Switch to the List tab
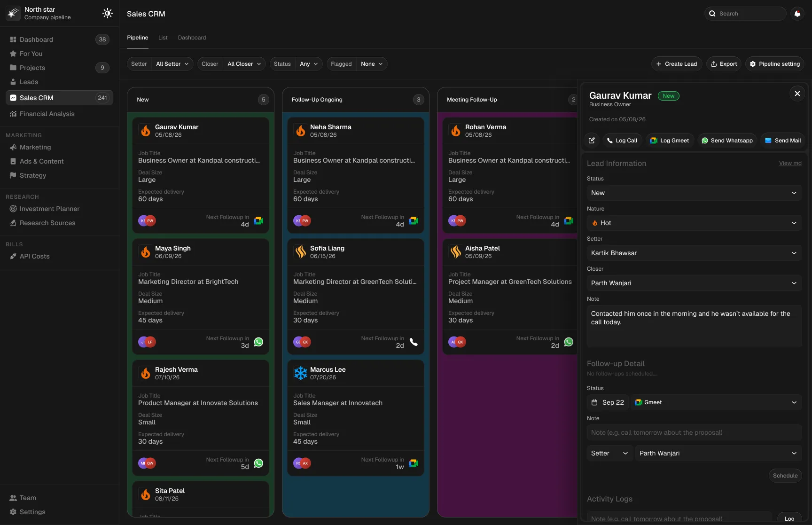Screen dimensions: 812x525 point(163,38)
